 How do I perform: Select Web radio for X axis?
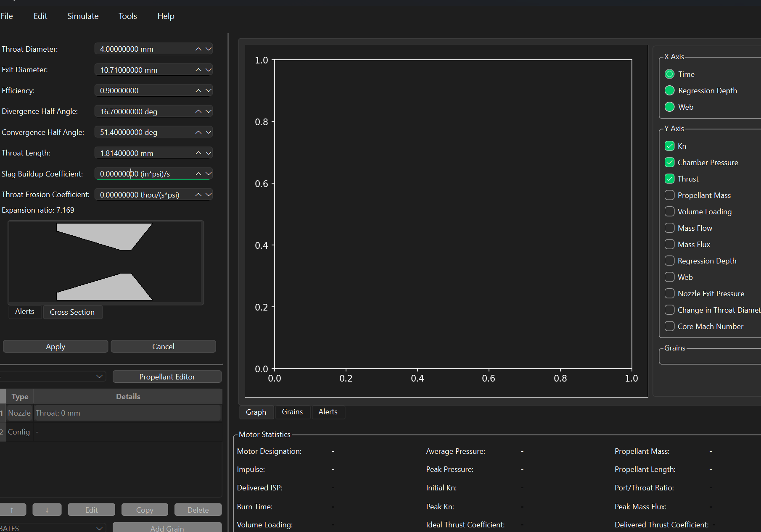pyautogui.click(x=669, y=107)
